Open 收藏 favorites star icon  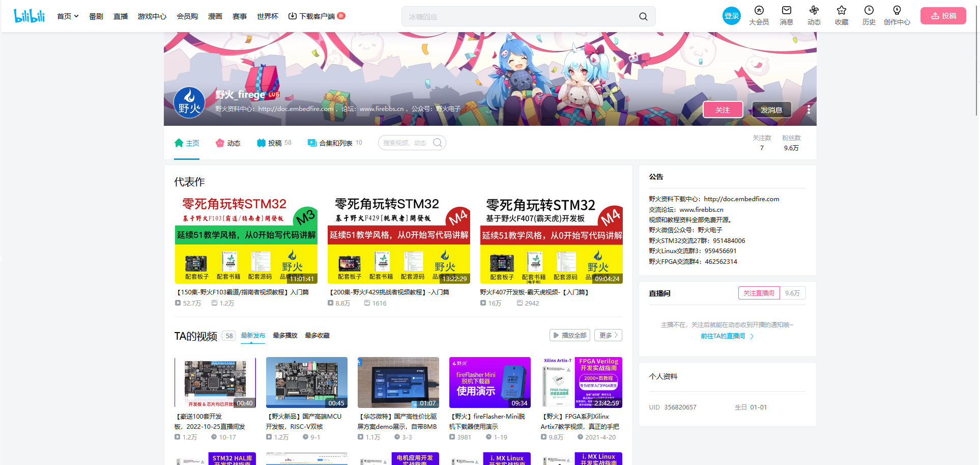(842, 16)
